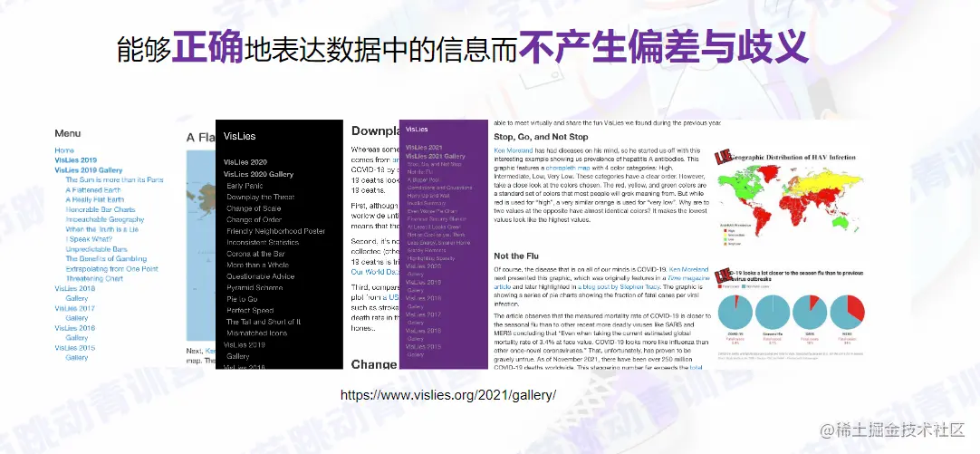This screenshot has width=980, height=454.
Task: Click the MERS pie chart
Action: click(848, 312)
